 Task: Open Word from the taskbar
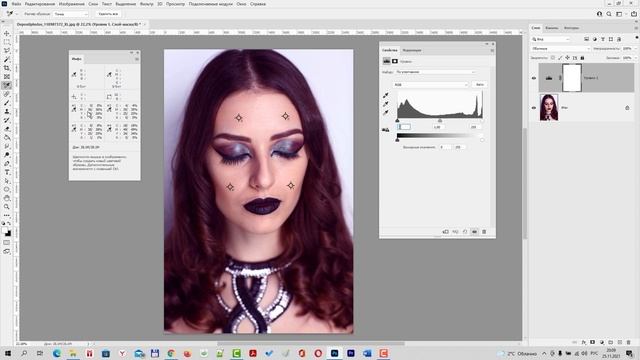(367, 353)
